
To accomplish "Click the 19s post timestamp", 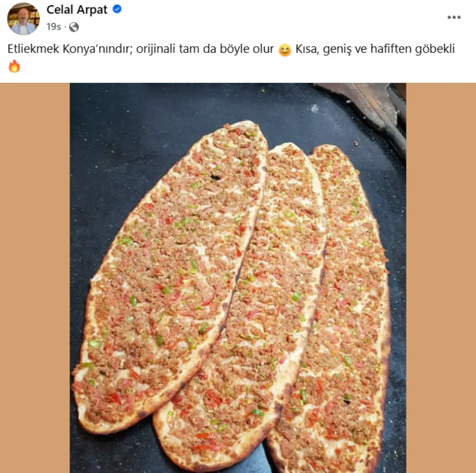I will tap(54, 27).
